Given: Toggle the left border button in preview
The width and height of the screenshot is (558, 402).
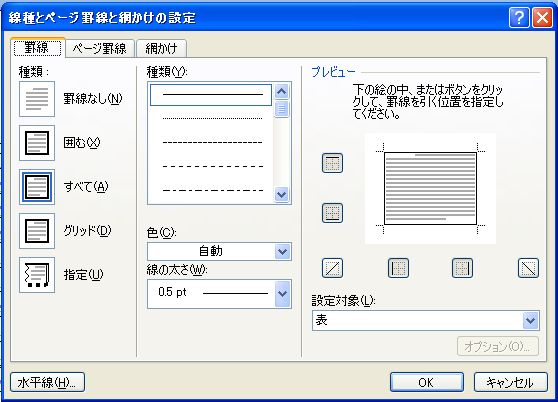Looking at the screenshot, I should (398, 268).
